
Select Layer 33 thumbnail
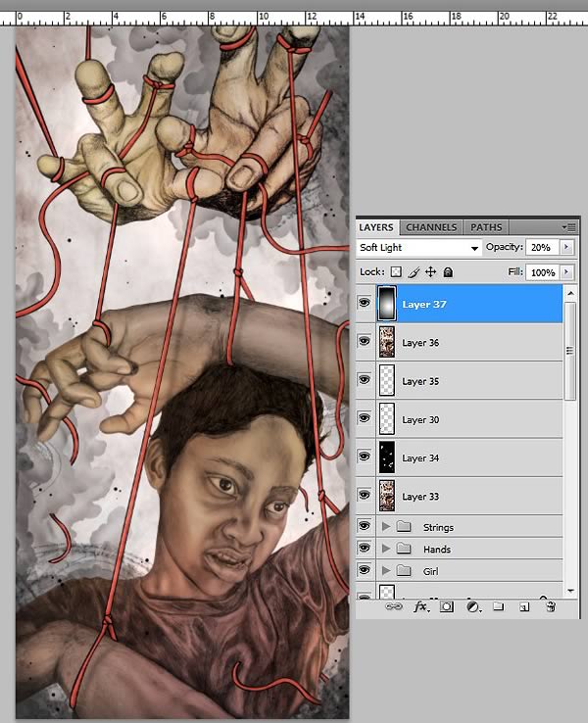point(387,495)
